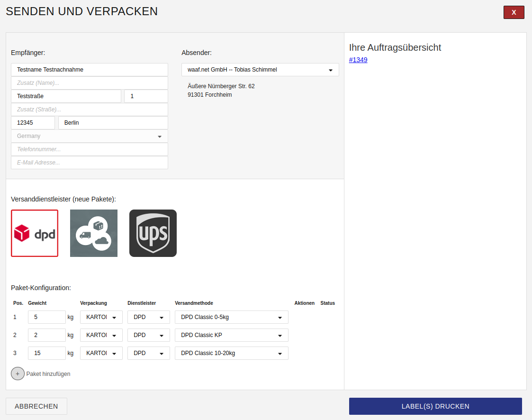Open Dienstleister dropdown for package 3
Image resolution: width=532 pixels, height=420 pixels.
149,353
